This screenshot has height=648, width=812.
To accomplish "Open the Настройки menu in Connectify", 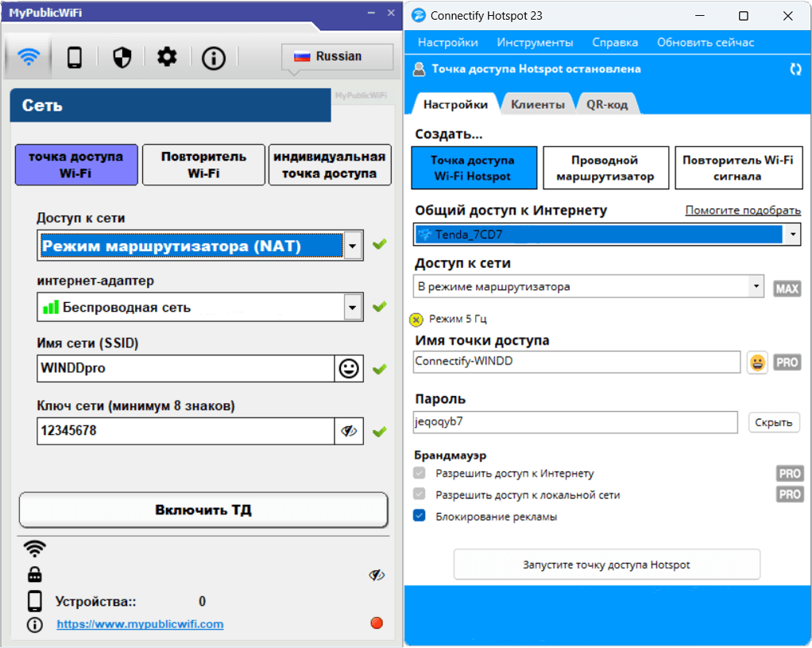I will [x=448, y=42].
